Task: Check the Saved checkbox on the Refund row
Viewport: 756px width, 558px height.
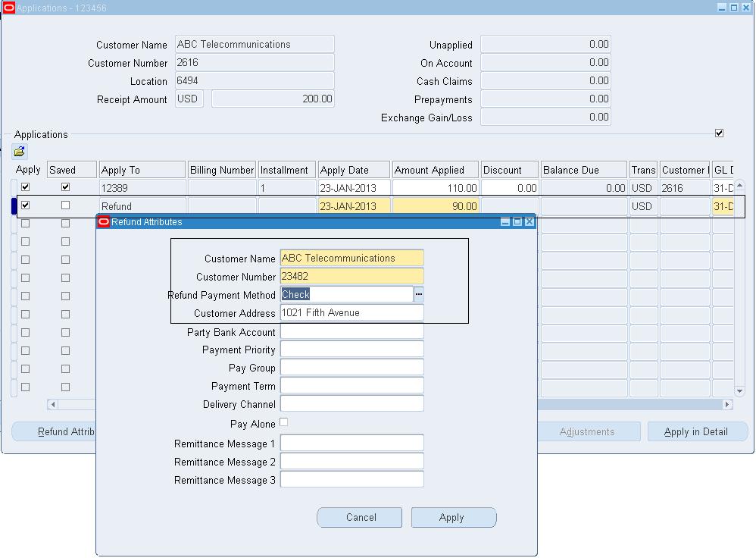Action: (x=67, y=205)
